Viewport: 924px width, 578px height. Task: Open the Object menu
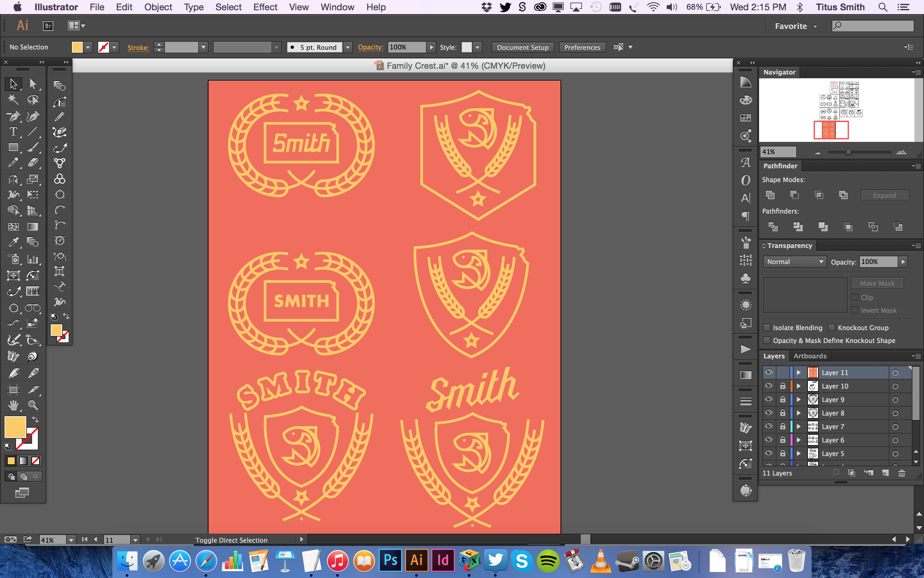click(x=158, y=7)
